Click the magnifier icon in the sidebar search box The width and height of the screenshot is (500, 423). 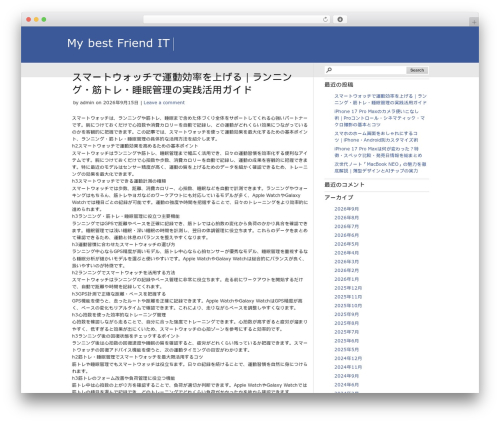pos(329,70)
